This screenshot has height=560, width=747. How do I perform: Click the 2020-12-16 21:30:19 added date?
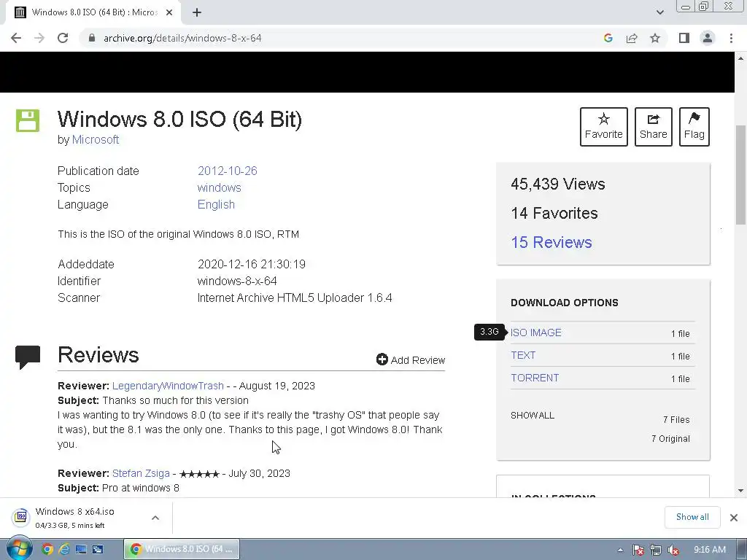pos(252,264)
